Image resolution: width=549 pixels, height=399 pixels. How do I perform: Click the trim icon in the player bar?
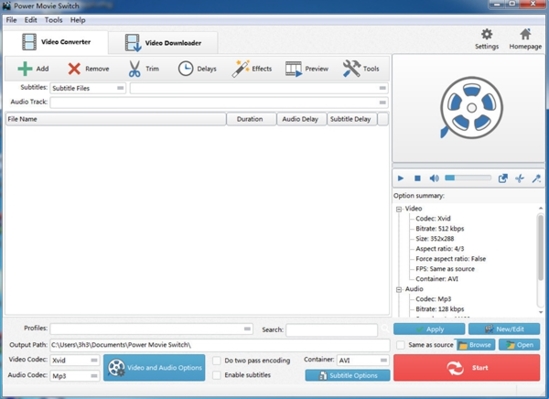520,178
